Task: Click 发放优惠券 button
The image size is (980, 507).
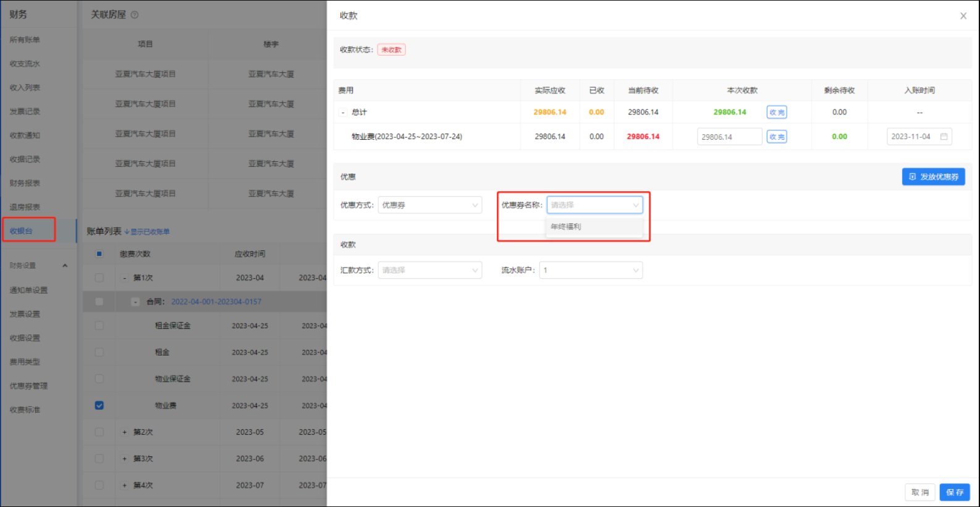Action: coord(933,177)
